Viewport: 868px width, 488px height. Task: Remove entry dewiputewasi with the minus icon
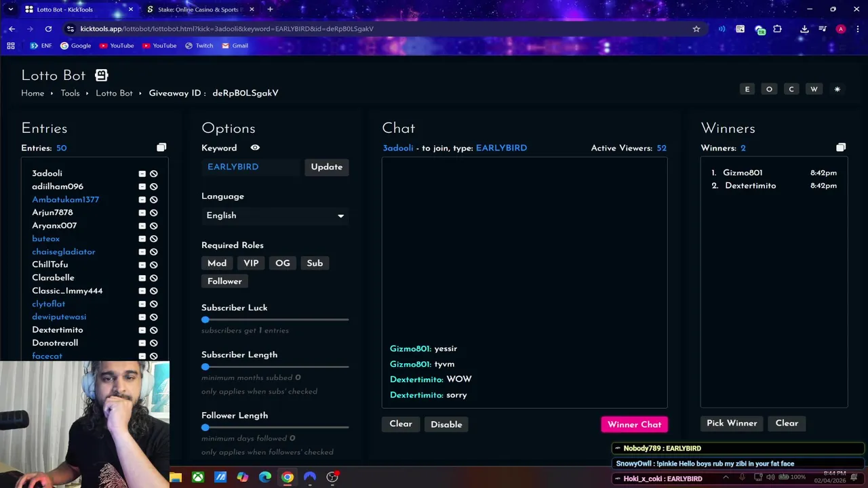point(142,317)
